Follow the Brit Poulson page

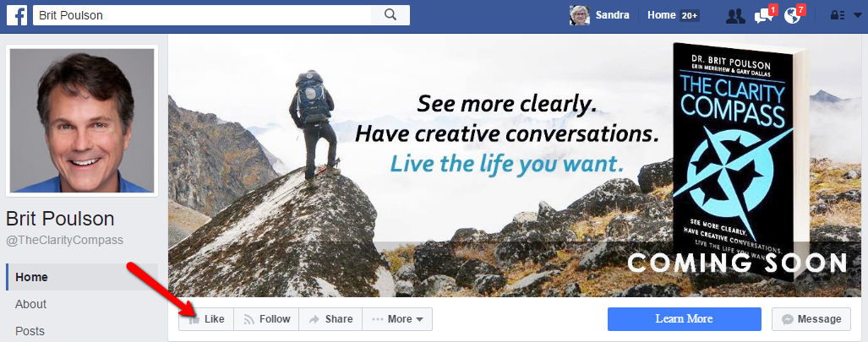tap(266, 319)
